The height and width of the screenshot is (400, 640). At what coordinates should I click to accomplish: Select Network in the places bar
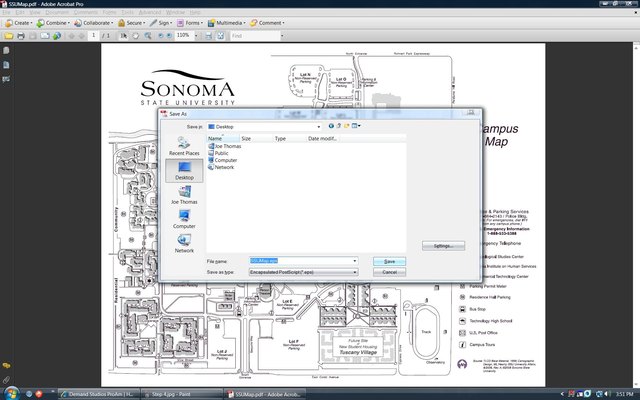[x=184, y=244]
